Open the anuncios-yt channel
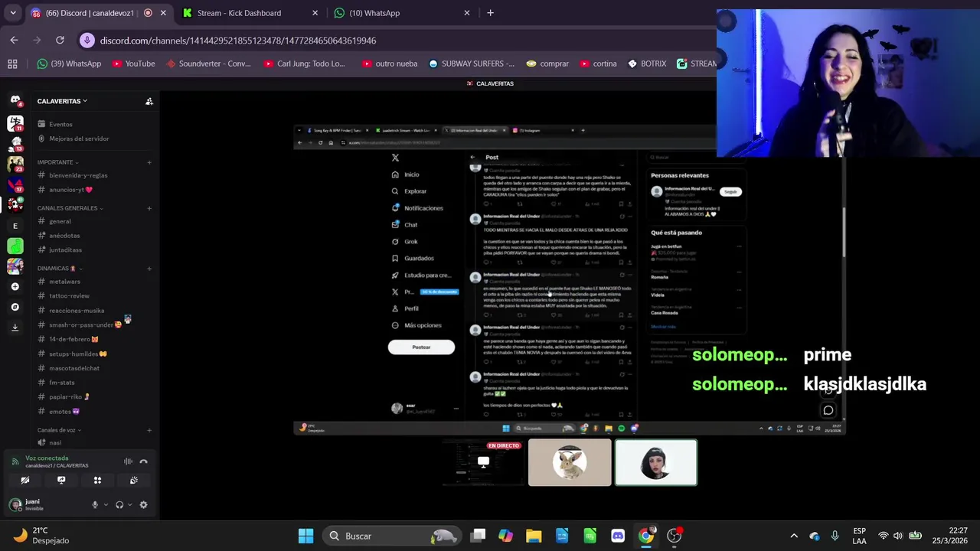This screenshot has width=980, height=551. click(x=70, y=190)
